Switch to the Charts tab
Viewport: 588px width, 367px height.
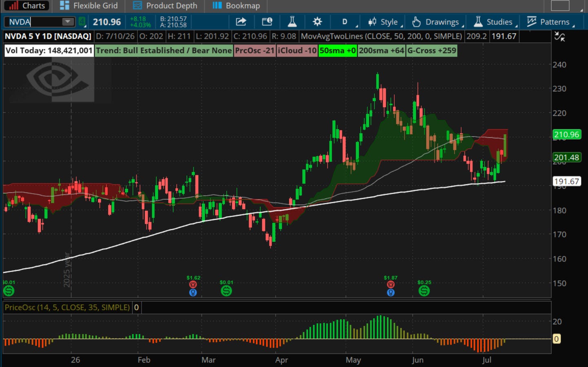click(x=27, y=6)
